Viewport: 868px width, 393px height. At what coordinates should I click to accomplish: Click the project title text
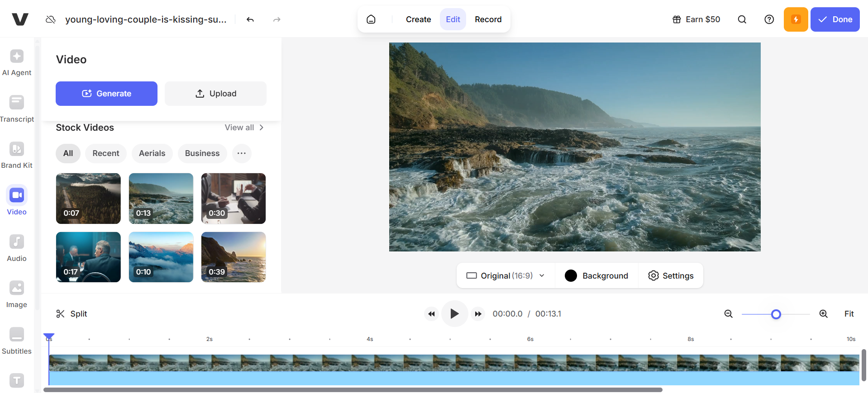pos(146,19)
